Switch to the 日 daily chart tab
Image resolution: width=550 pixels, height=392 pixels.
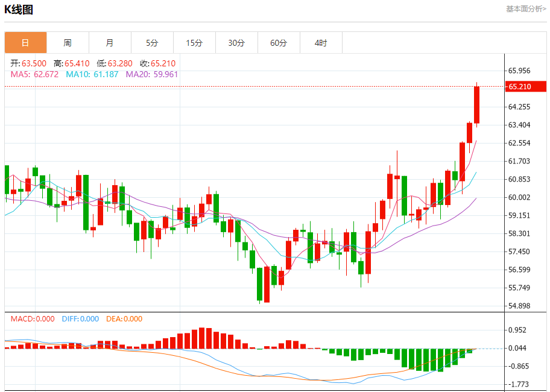pos(25,43)
